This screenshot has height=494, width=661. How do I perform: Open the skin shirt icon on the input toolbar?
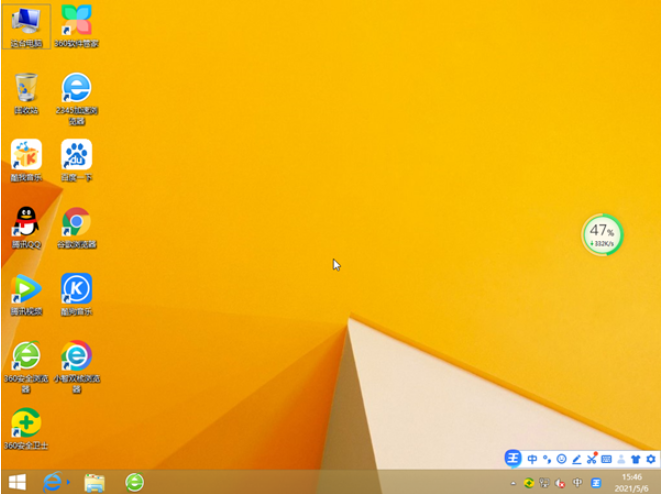[635, 458]
